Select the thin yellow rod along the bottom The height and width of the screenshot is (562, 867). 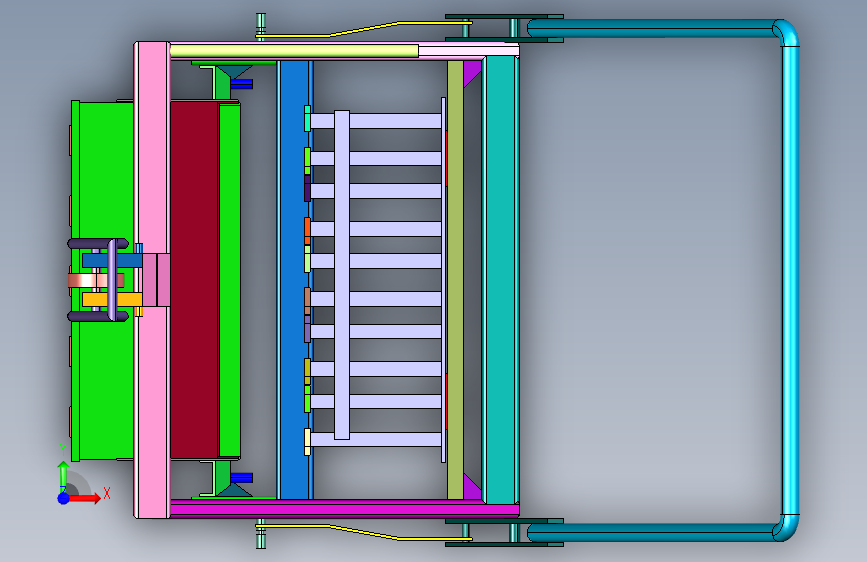(365, 531)
